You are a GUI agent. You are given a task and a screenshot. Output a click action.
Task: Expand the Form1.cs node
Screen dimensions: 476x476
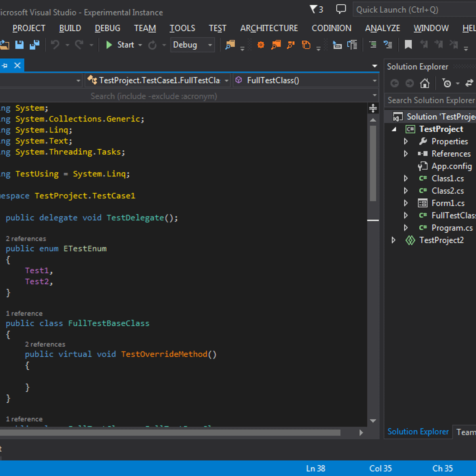click(406, 203)
